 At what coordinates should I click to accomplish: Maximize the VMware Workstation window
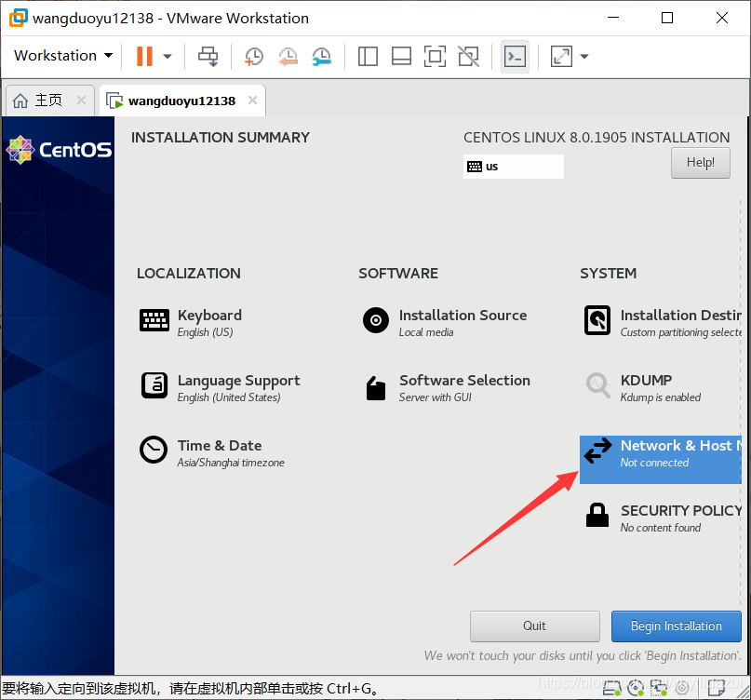[x=667, y=18]
